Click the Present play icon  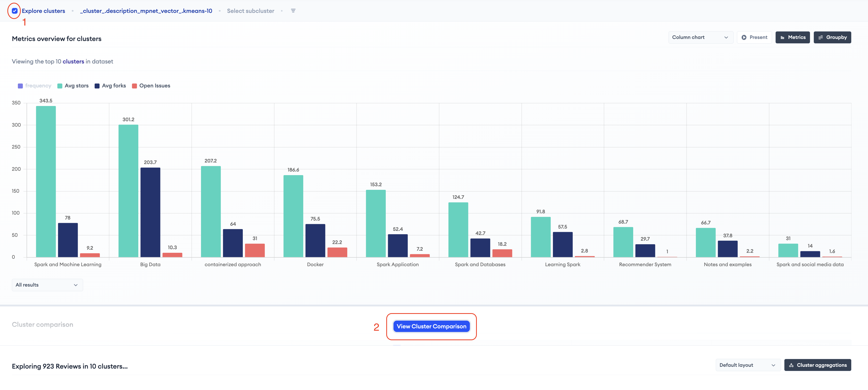coord(744,37)
